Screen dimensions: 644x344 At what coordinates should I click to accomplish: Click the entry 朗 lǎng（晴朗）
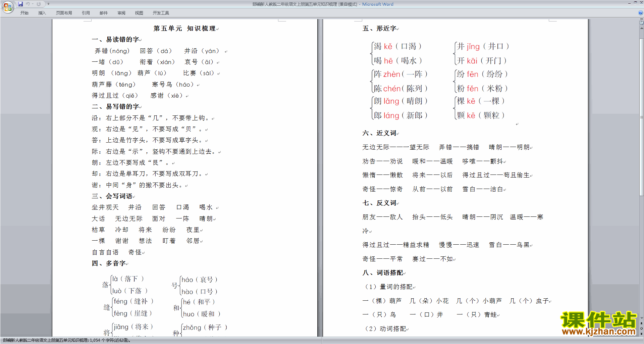point(401,101)
